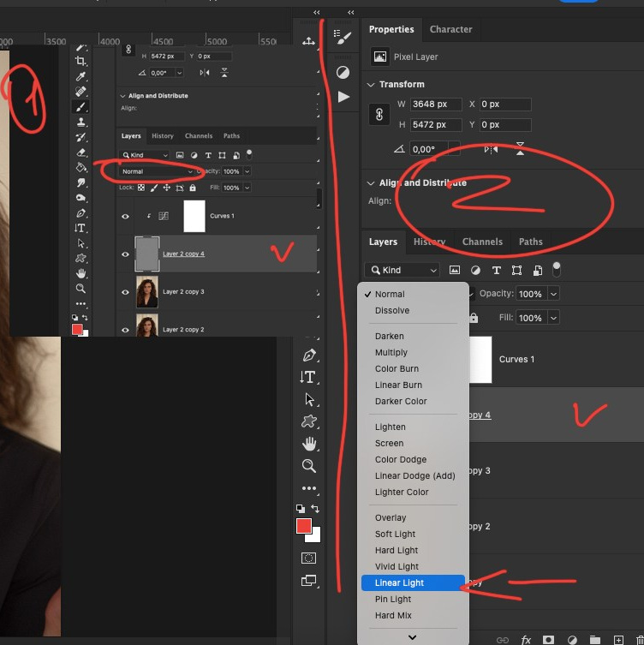Create new layer plus icon

618,640
